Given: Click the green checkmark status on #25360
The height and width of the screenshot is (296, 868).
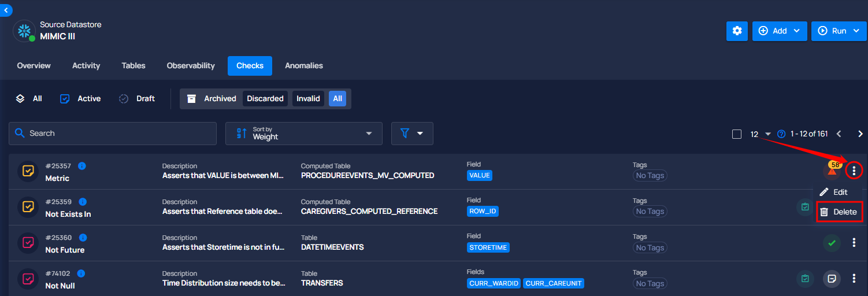Looking at the screenshot, I should pyautogui.click(x=832, y=243).
